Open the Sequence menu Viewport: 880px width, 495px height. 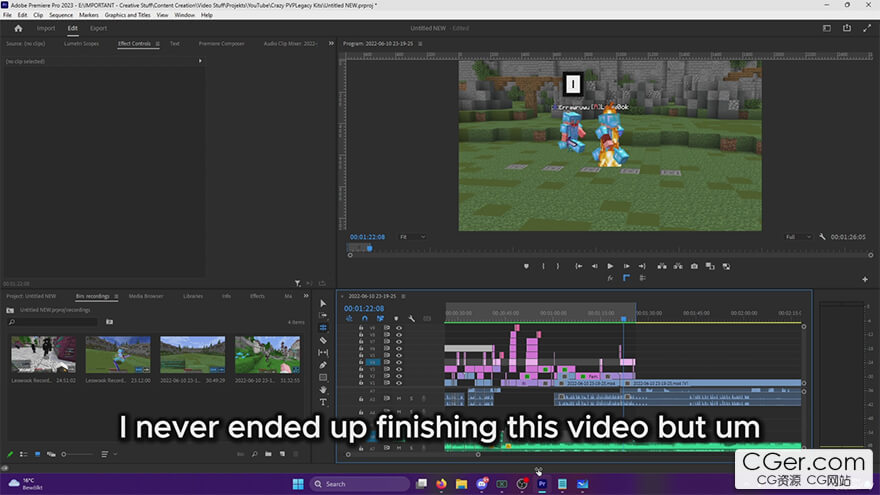pyautogui.click(x=61, y=15)
